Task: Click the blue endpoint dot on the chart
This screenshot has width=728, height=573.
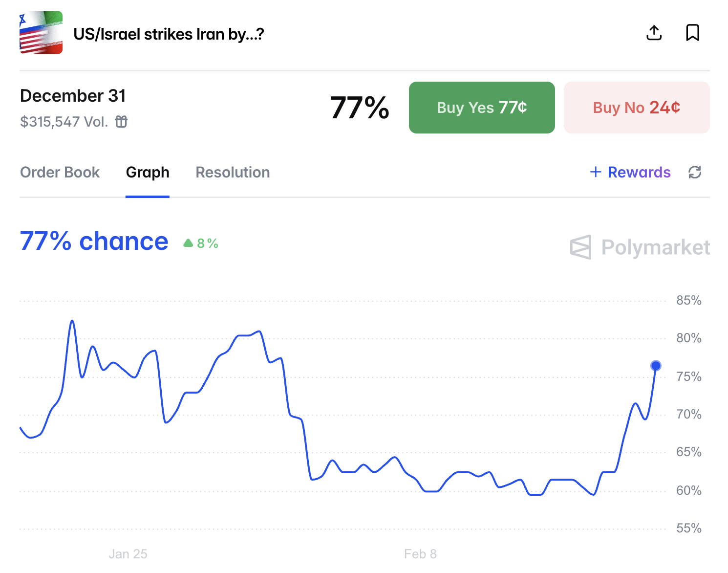Action: click(656, 366)
